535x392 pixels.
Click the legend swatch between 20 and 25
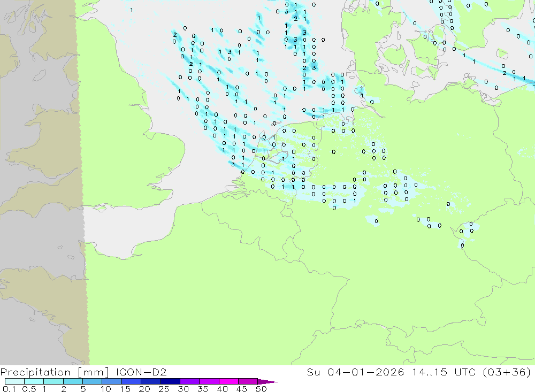(x=151, y=381)
